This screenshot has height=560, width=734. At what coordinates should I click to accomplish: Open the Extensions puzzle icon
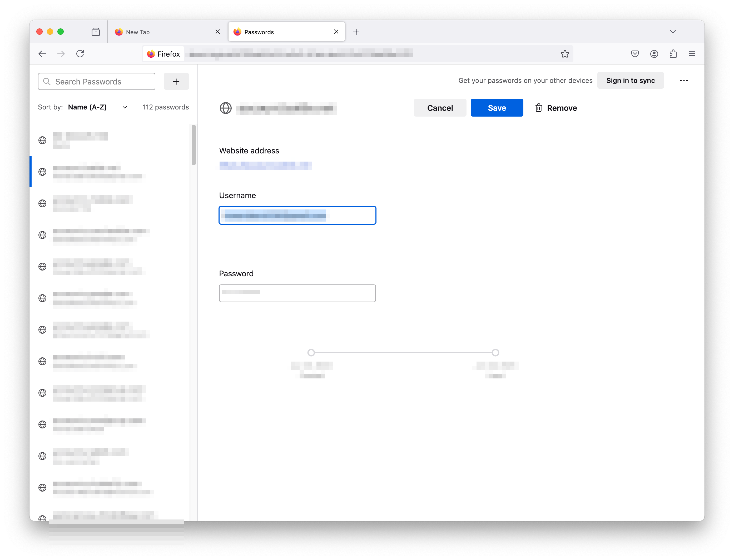tap(673, 54)
